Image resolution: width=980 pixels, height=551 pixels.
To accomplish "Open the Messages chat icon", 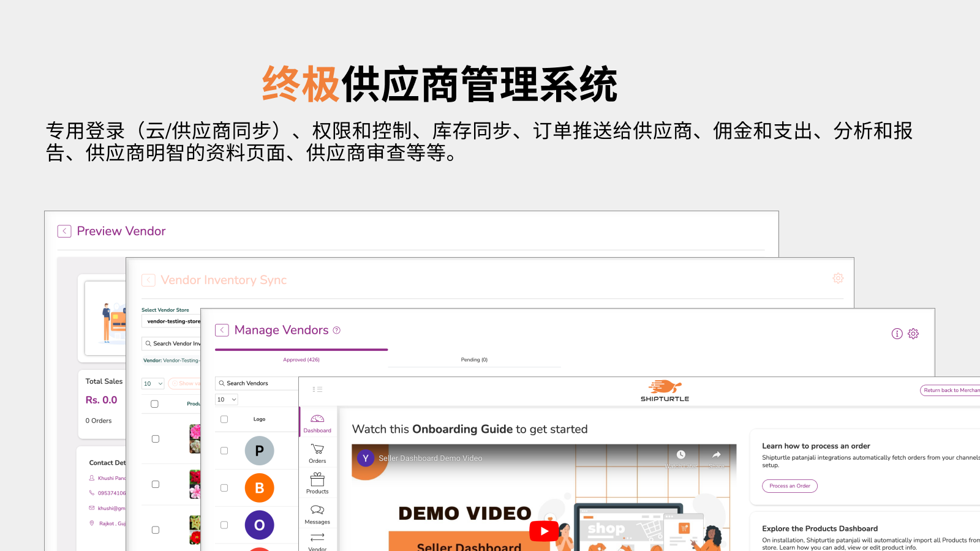I will pyautogui.click(x=317, y=510).
